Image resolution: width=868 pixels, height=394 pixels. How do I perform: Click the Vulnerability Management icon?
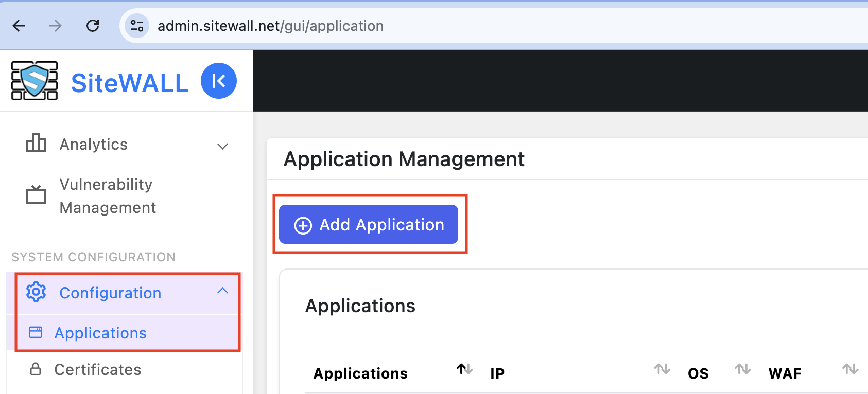coord(36,195)
